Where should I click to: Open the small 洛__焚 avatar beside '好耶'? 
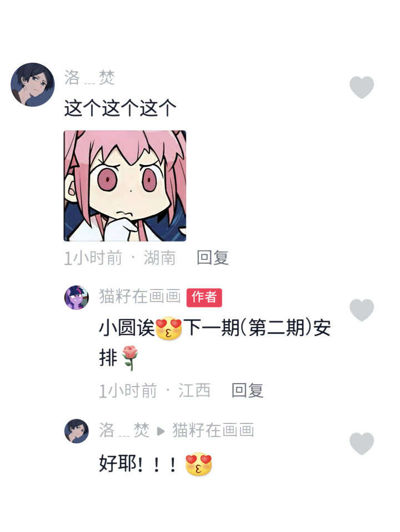77,431
